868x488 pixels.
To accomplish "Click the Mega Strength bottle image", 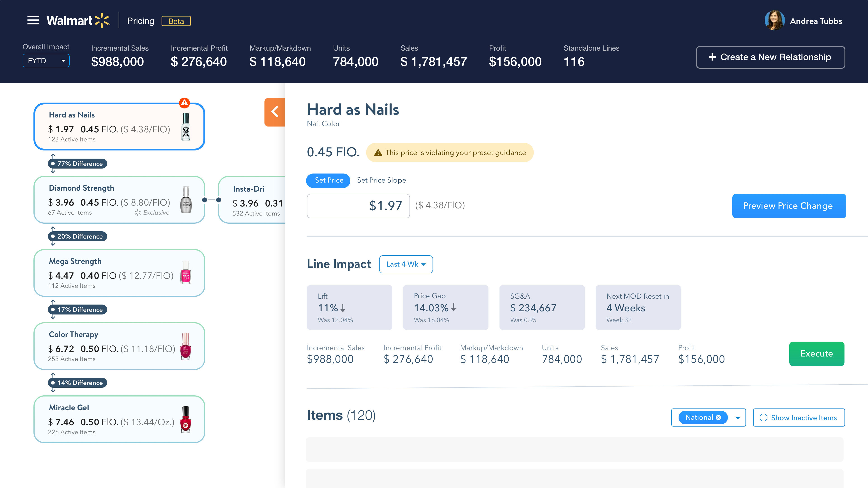I will point(186,272).
